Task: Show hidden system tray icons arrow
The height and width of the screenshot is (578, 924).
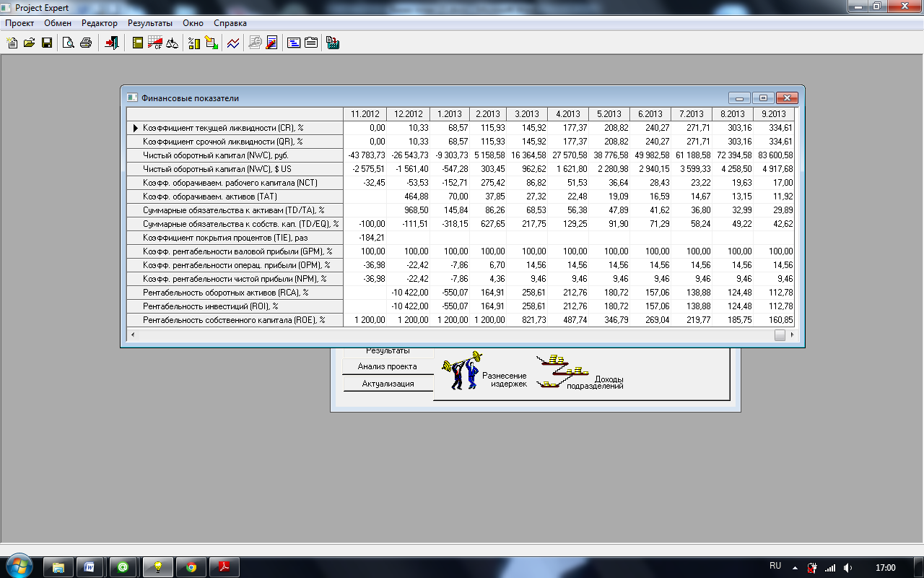Action: [795, 568]
